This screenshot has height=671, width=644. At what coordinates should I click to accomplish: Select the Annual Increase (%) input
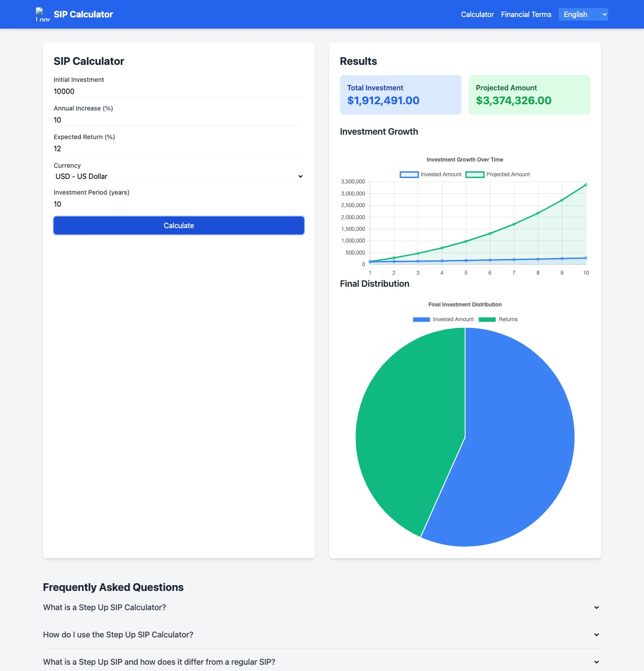click(x=179, y=120)
